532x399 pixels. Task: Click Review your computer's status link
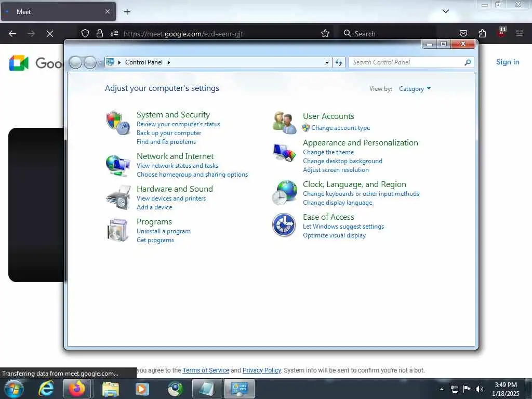tap(179, 124)
